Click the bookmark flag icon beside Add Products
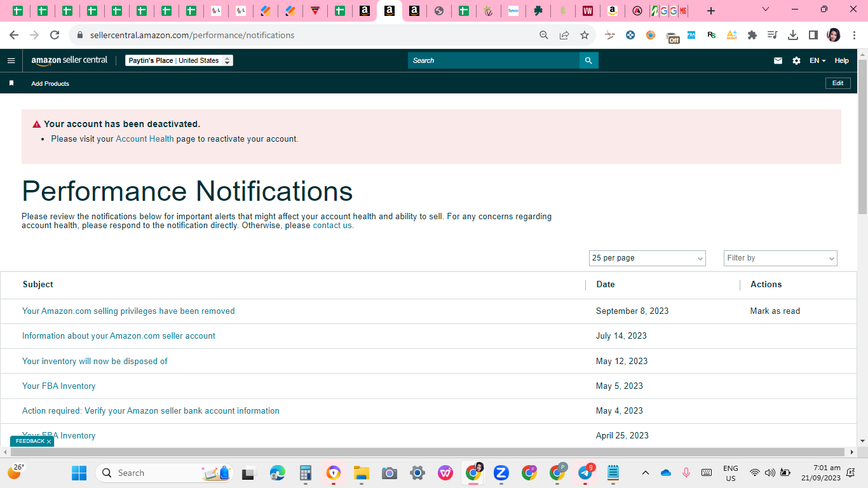The image size is (868, 488). point(11,83)
